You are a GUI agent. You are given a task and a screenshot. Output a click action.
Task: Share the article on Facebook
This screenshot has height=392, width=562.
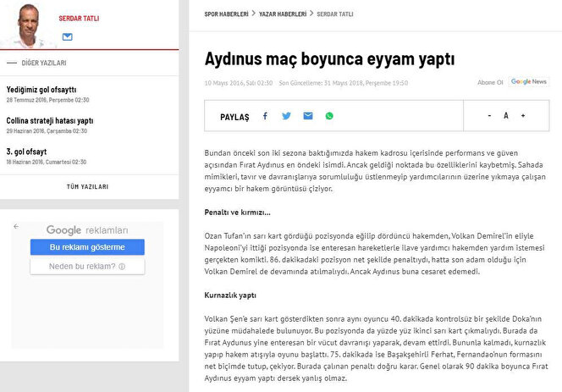(265, 116)
